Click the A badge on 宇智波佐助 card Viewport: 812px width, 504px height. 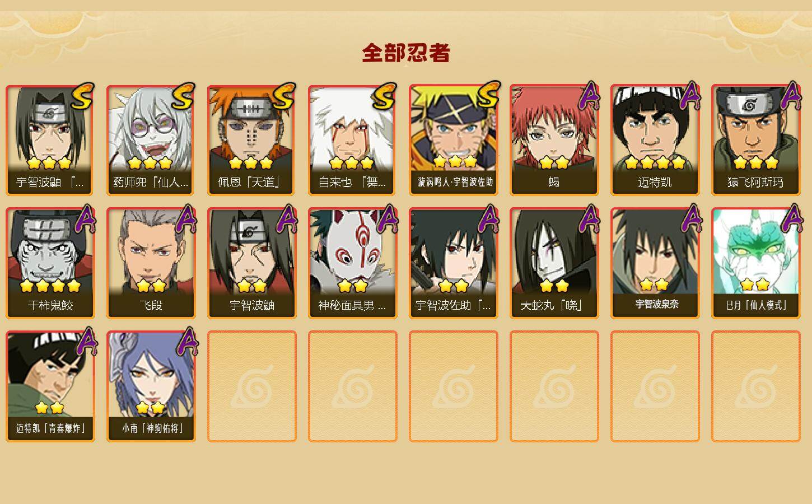click(488, 219)
